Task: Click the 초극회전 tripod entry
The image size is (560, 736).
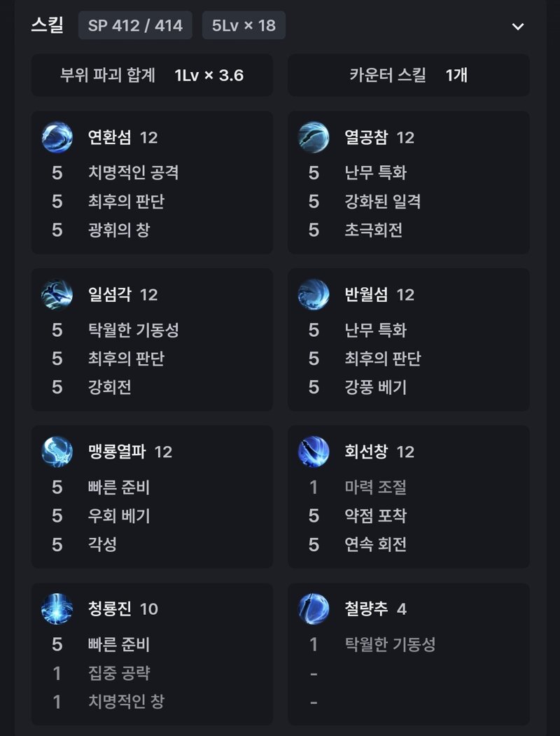Action: tap(373, 230)
